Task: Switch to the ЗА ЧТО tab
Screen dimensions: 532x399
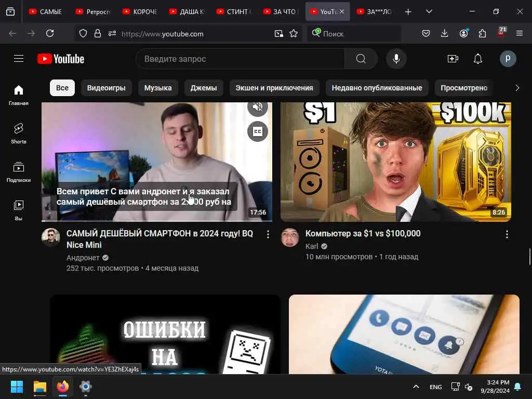Action: [281, 11]
